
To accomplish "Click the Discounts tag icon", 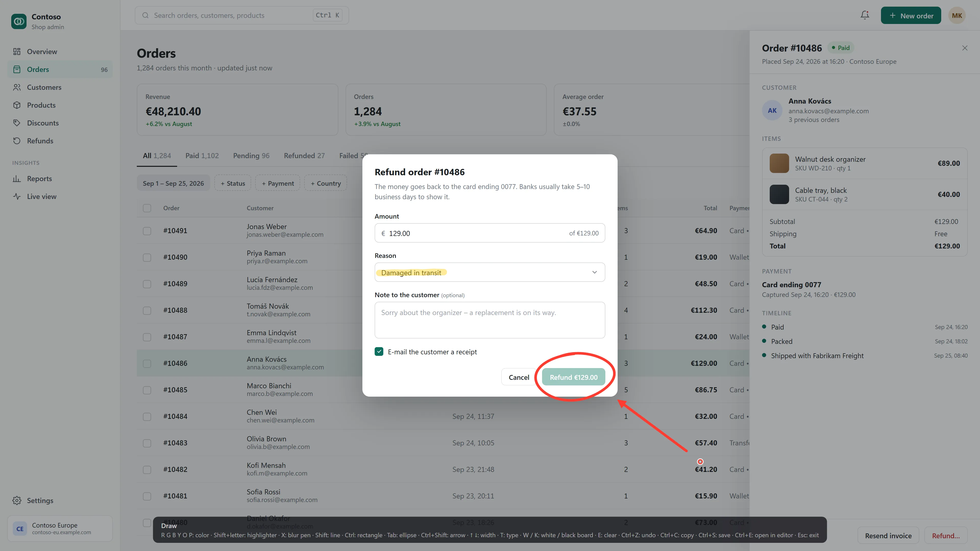I will click(x=17, y=123).
